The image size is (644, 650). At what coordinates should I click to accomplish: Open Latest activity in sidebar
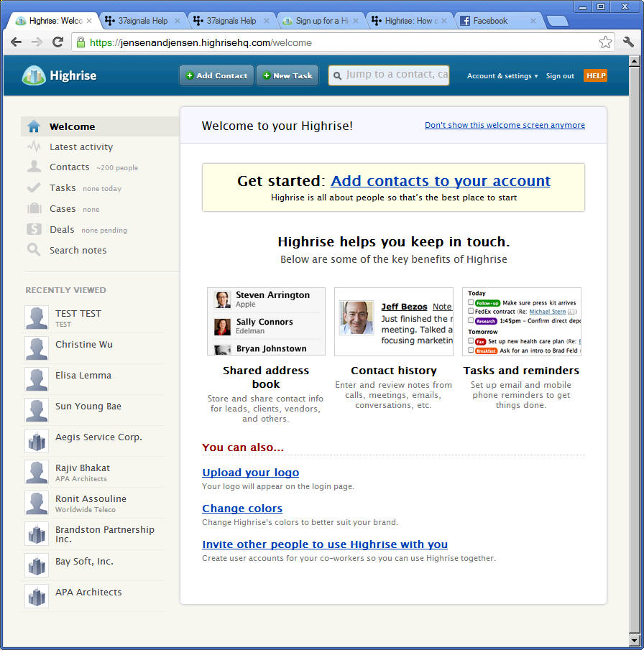pos(80,147)
